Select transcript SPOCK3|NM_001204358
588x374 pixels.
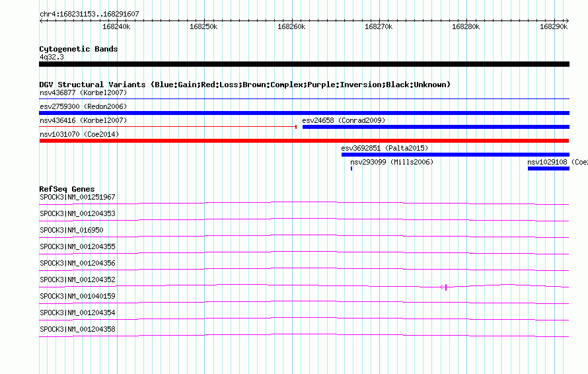[x=77, y=329]
